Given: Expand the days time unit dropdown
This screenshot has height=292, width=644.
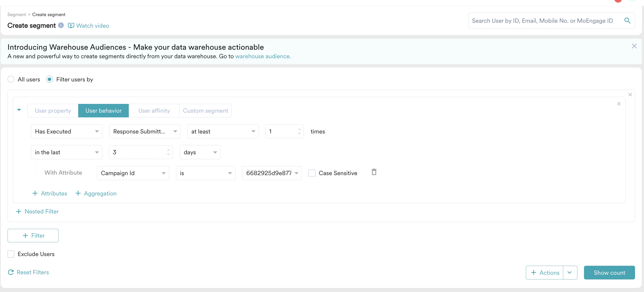Looking at the screenshot, I should [x=200, y=152].
